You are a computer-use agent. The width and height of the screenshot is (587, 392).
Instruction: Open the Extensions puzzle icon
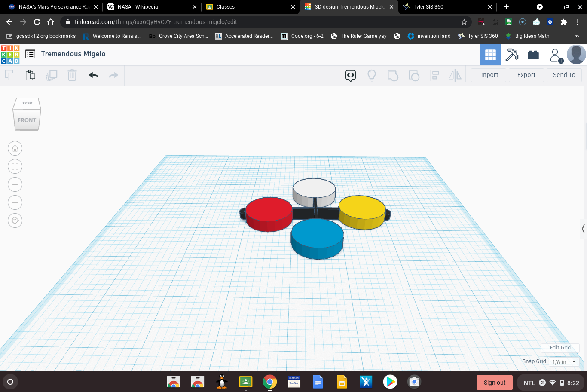coord(564,22)
